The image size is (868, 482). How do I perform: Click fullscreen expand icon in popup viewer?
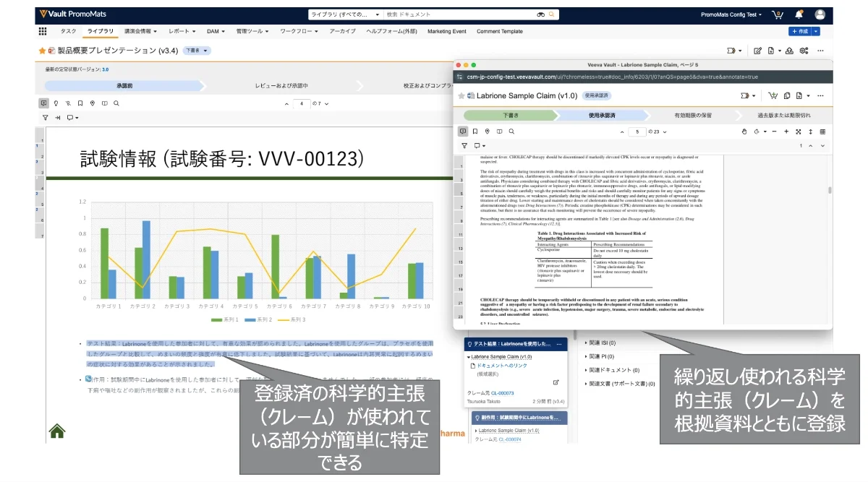tap(798, 132)
